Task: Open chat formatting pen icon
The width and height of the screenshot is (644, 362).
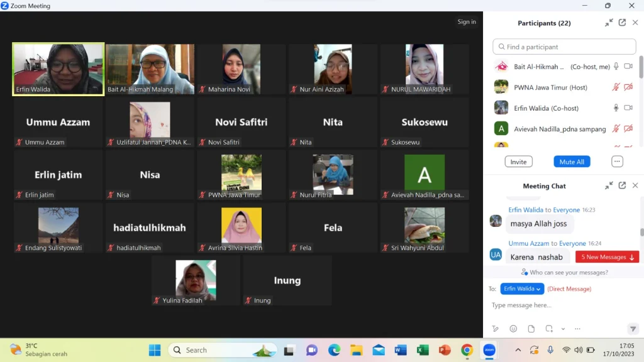Action: click(x=496, y=329)
